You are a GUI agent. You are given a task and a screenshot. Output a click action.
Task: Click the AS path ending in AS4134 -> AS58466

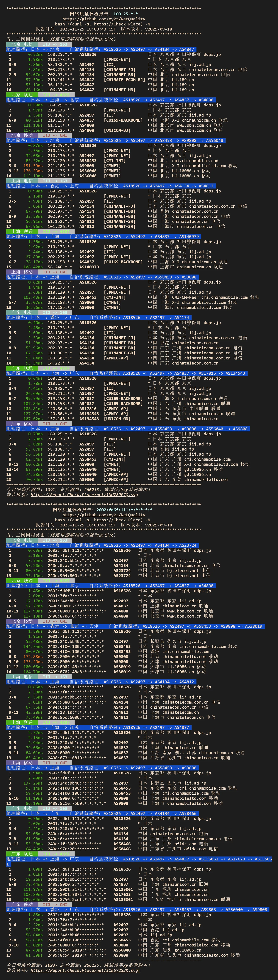pos(150,813)
